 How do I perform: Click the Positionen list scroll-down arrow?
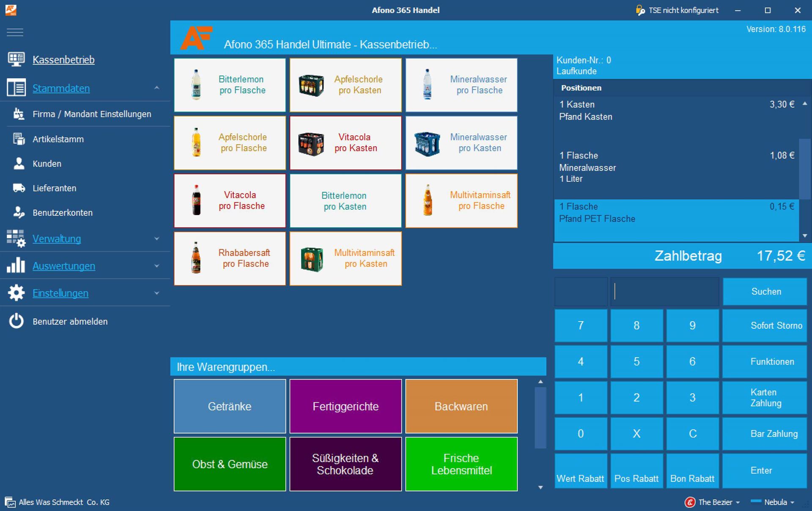[x=805, y=236]
